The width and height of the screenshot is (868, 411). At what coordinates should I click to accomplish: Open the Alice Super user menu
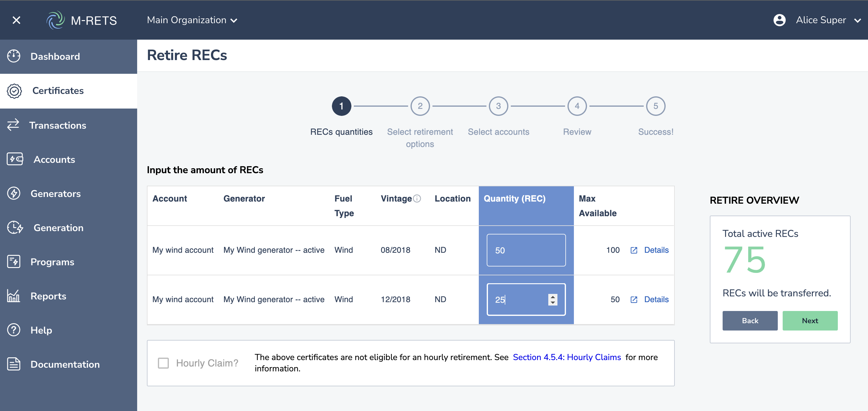(x=820, y=20)
